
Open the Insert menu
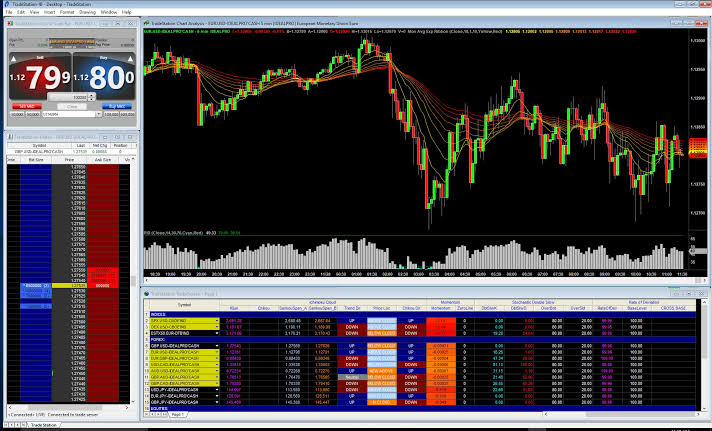[49, 12]
